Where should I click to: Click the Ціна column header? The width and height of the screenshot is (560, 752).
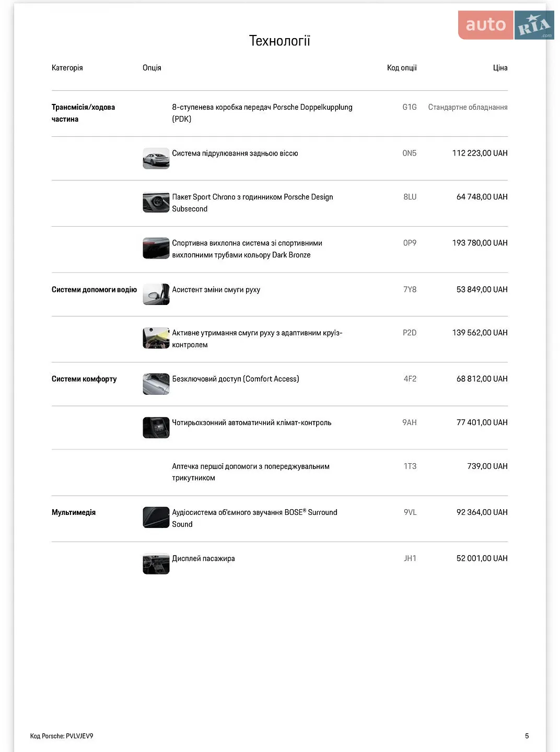point(500,68)
